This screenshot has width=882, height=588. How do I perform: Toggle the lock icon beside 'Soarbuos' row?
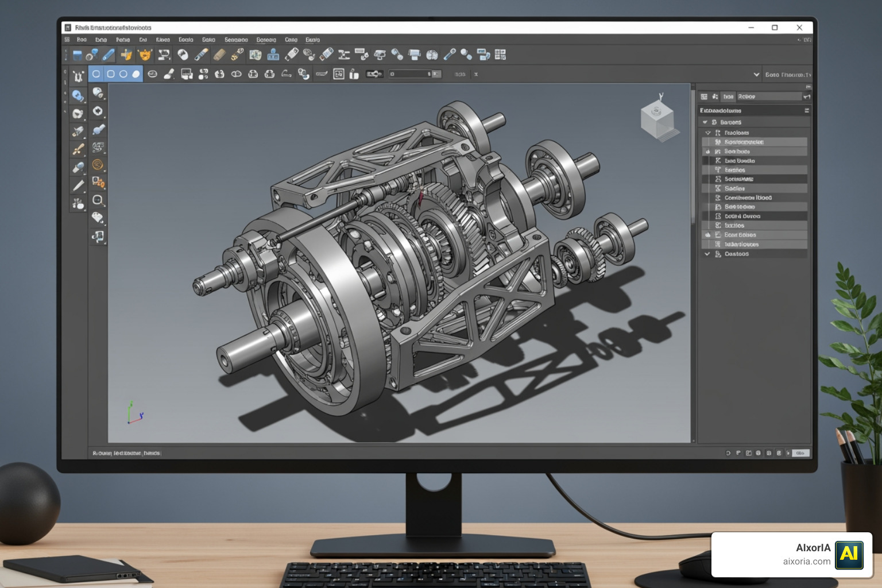(707, 152)
